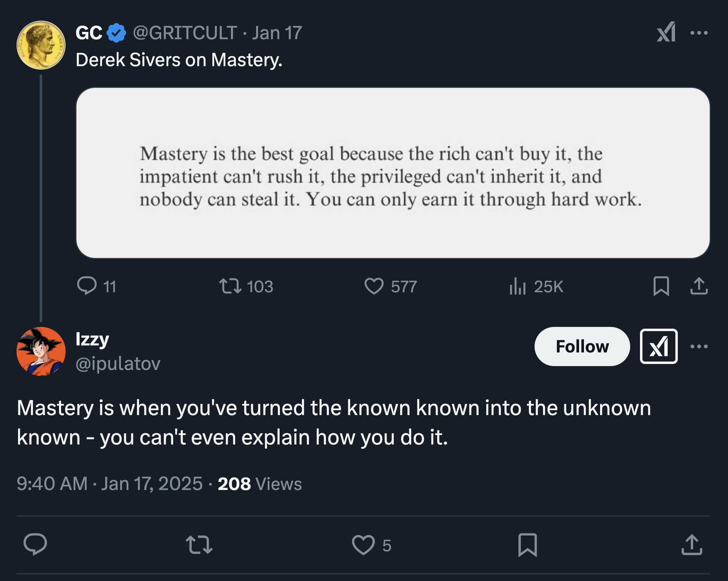728x581 pixels.
Task: Bookmark Izzy's reply
Action: [527, 544]
